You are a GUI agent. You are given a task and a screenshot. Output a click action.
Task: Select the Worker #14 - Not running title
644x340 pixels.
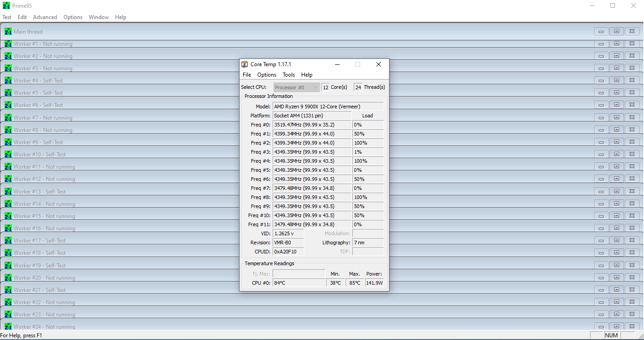44,204
